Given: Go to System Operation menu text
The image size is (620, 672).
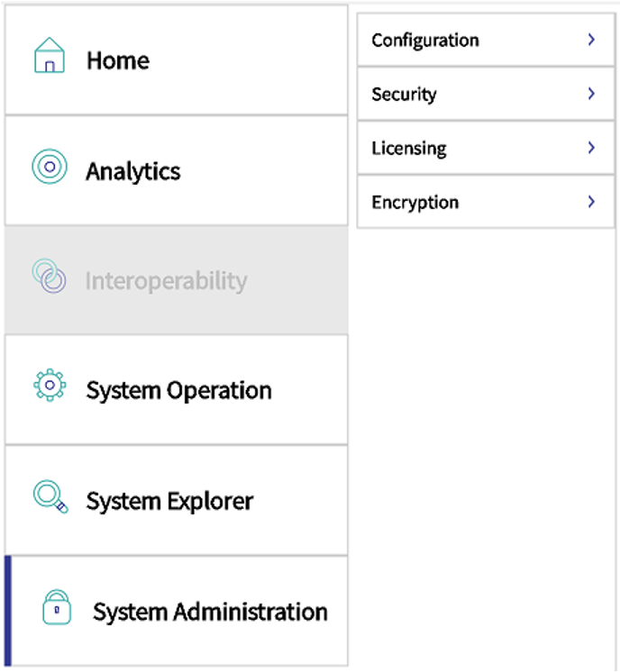Looking at the screenshot, I should tap(178, 391).
